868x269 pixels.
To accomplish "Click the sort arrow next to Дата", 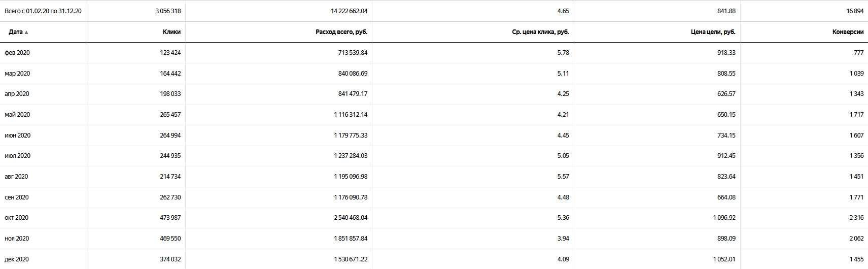I will (x=26, y=32).
